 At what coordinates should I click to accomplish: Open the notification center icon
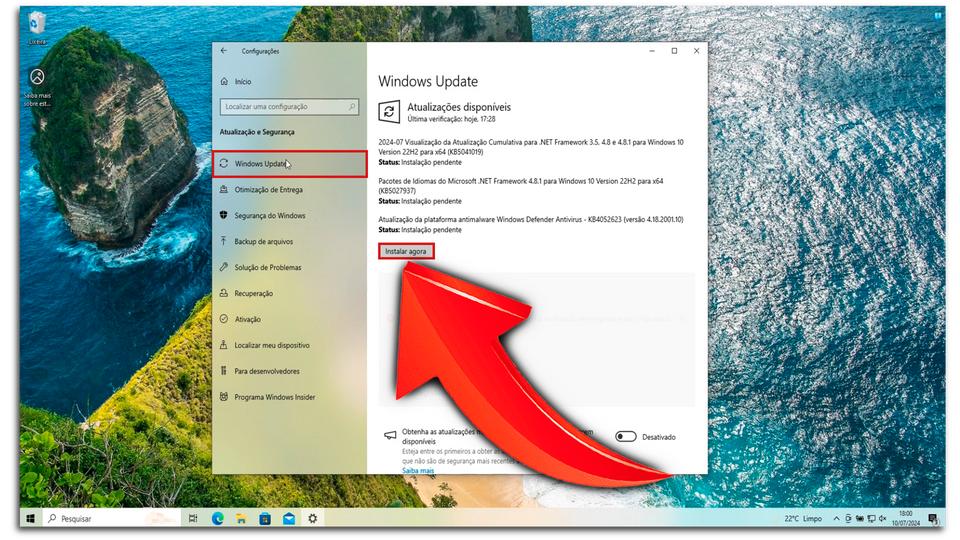[x=932, y=519]
